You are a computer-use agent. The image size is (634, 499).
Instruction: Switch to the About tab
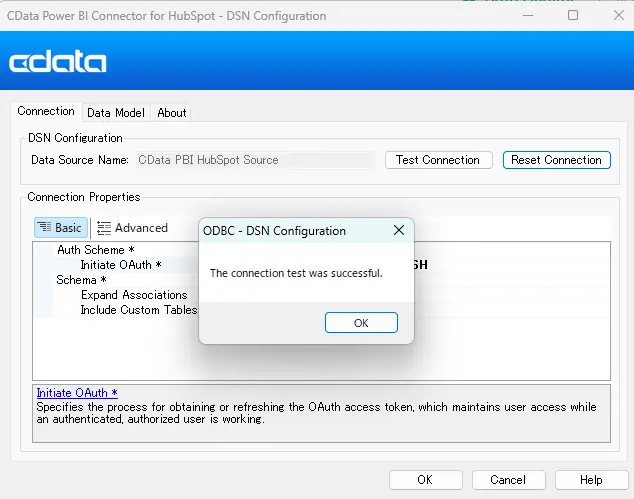coord(172,113)
